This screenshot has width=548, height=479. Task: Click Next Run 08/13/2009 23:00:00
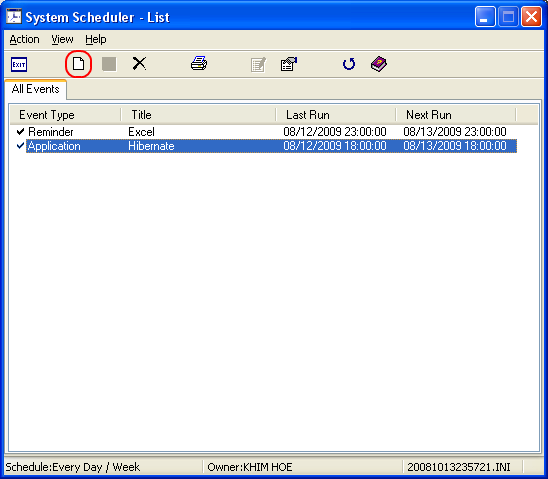click(455, 132)
